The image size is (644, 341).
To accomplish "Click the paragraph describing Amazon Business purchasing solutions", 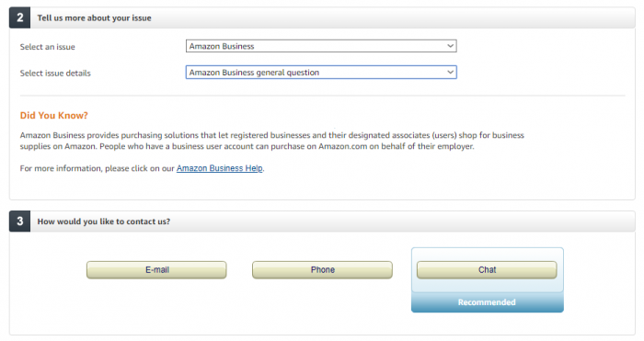I will pyautogui.click(x=272, y=141).
